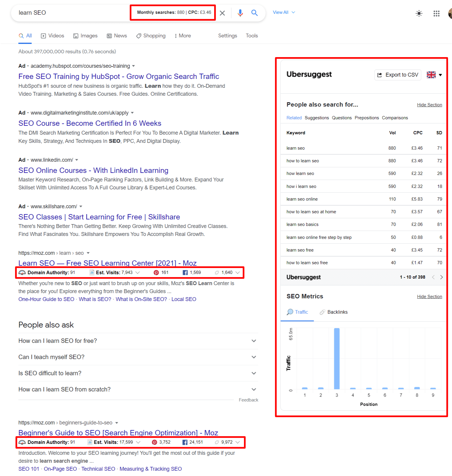Open SEO Course - Become Certified ad
Viewport: 452px width, 476px height.
(x=90, y=123)
